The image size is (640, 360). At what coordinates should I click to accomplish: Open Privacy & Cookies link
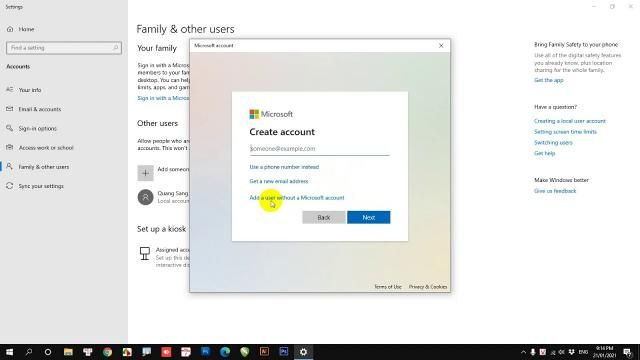click(428, 287)
